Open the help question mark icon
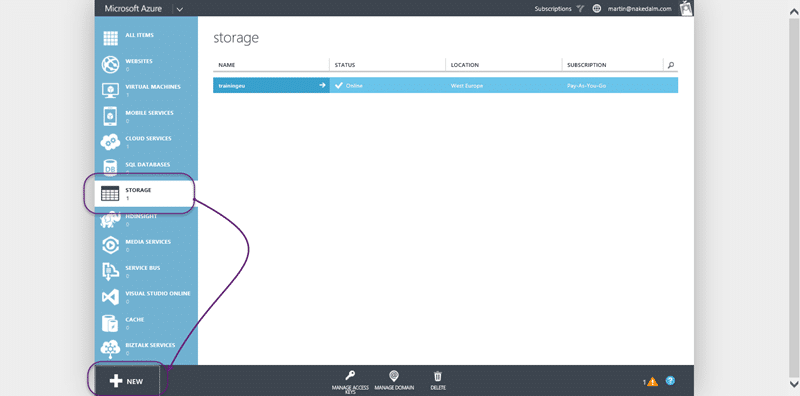This screenshot has height=396, width=800. [x=670, y=381]
